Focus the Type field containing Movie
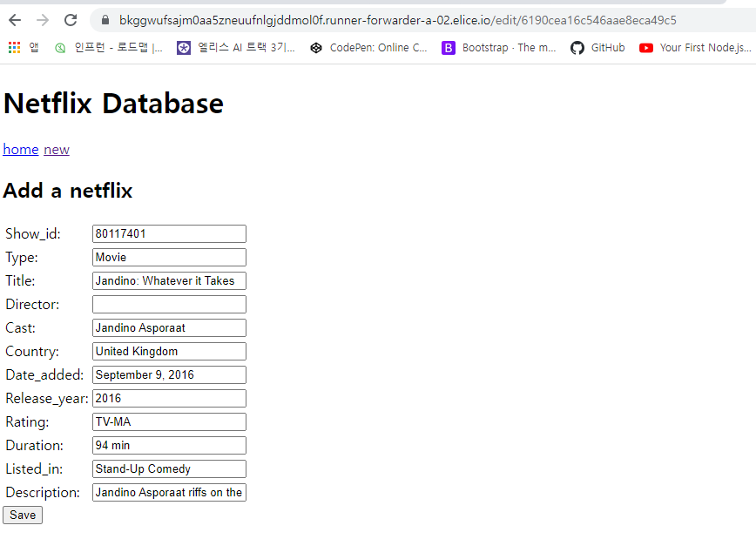Viewport: 756px width, 539px height. coord(169,257)
